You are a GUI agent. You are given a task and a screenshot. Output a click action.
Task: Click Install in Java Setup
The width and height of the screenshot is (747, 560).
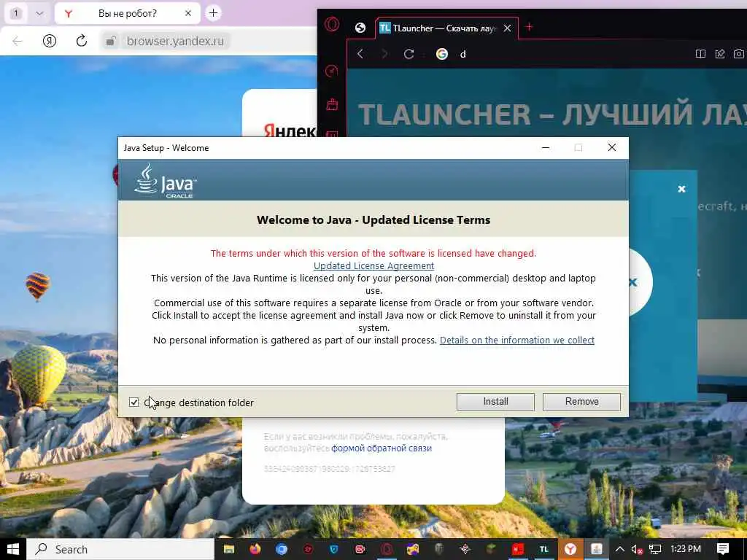click(x=495, y=402)
